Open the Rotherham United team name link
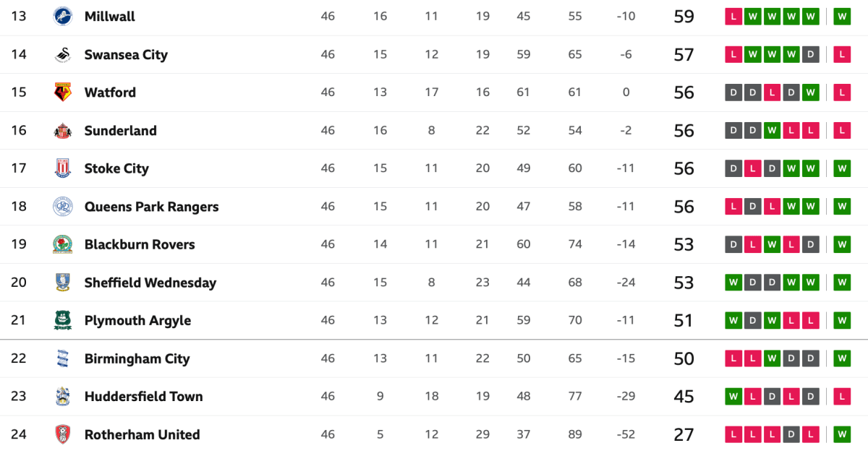This screenshot has height=456, width=868. 142,434
